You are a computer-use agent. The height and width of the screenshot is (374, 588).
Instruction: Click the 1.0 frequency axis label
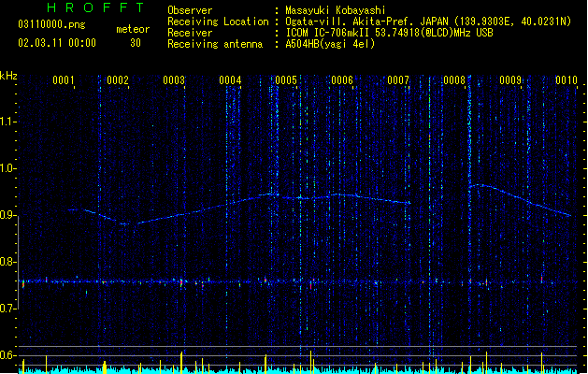click(7, 168)
